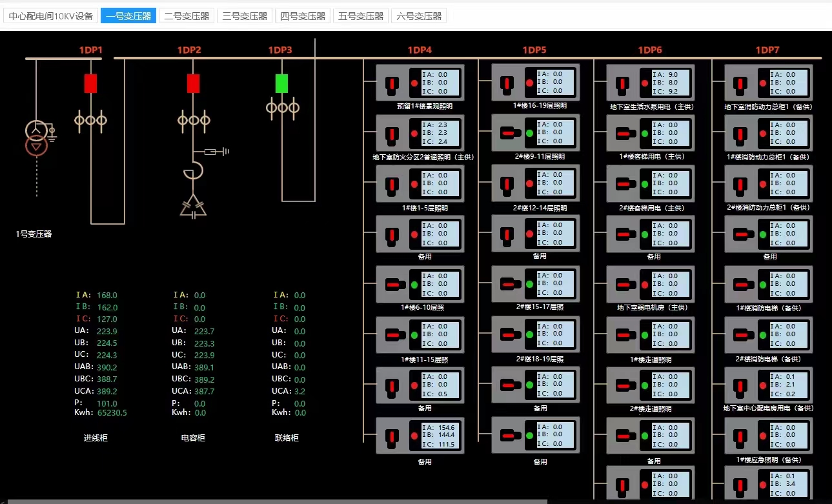Click the 进线柜 cabinet label
Image resolution: width=832 pixels, height=504 pixels.
(x=96, y=438)
